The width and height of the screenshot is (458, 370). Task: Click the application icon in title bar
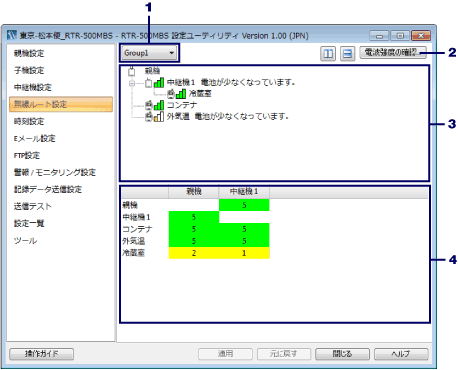click(12, 35)
